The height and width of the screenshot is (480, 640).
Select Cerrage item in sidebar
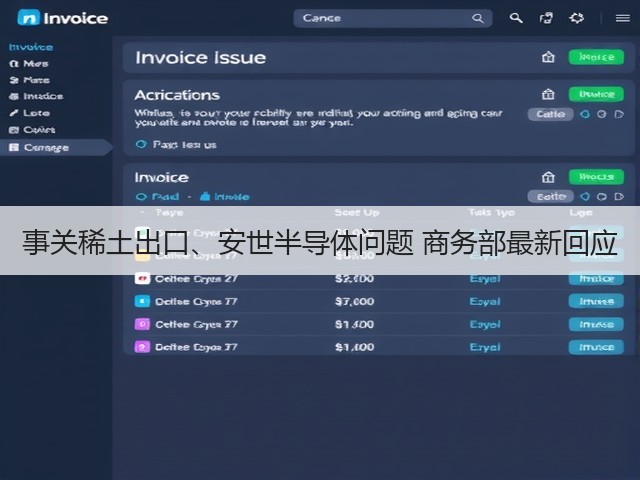click(x=55, y=147)
